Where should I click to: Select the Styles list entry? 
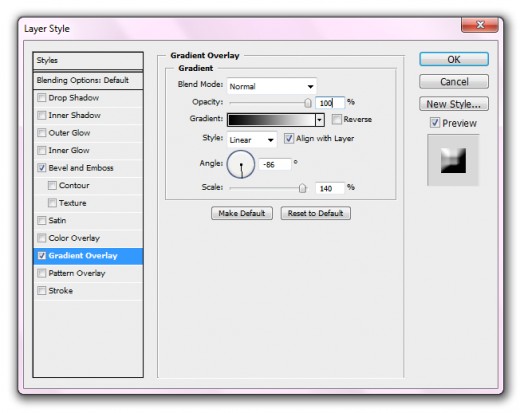(x=88, y=61)
